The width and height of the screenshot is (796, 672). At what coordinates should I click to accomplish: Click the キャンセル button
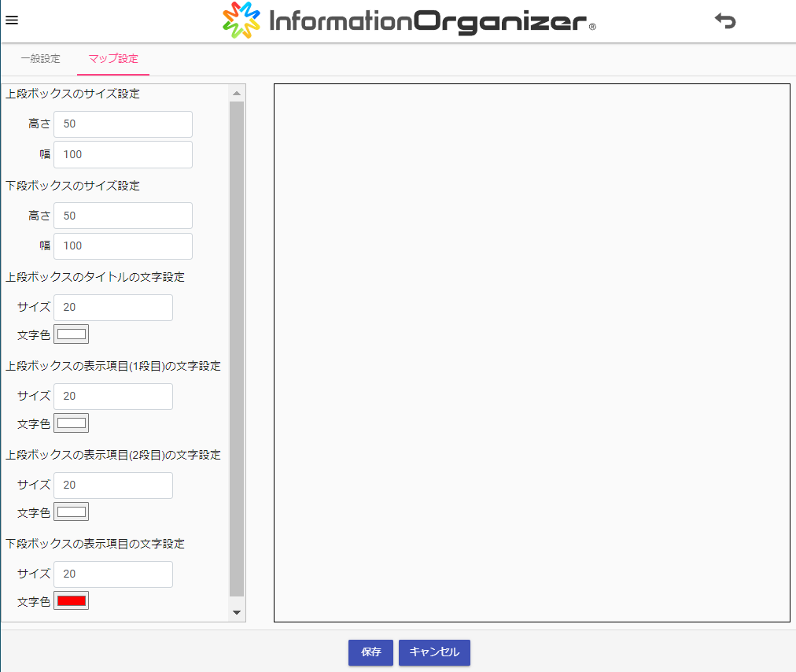(434, 652)
